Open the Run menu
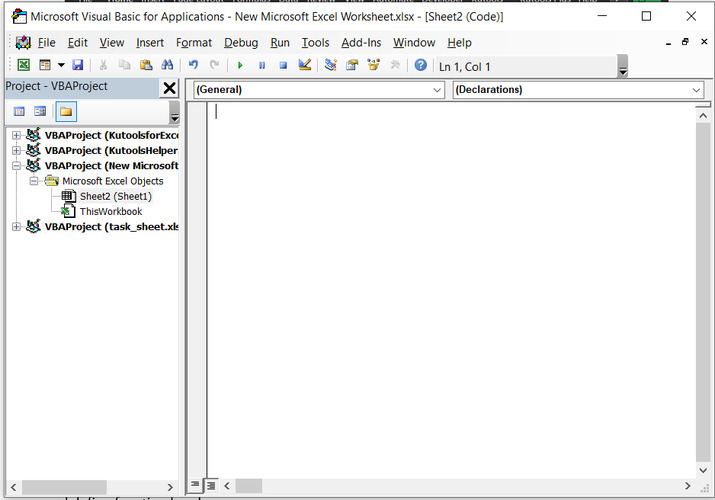The image size is (715, 500). 280,43
